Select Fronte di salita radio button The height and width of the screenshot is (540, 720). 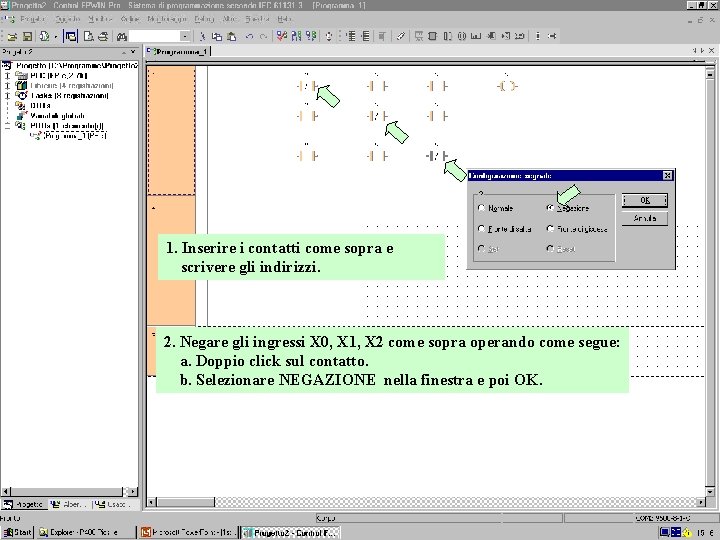pyautogui.click(x=481, y=228)
